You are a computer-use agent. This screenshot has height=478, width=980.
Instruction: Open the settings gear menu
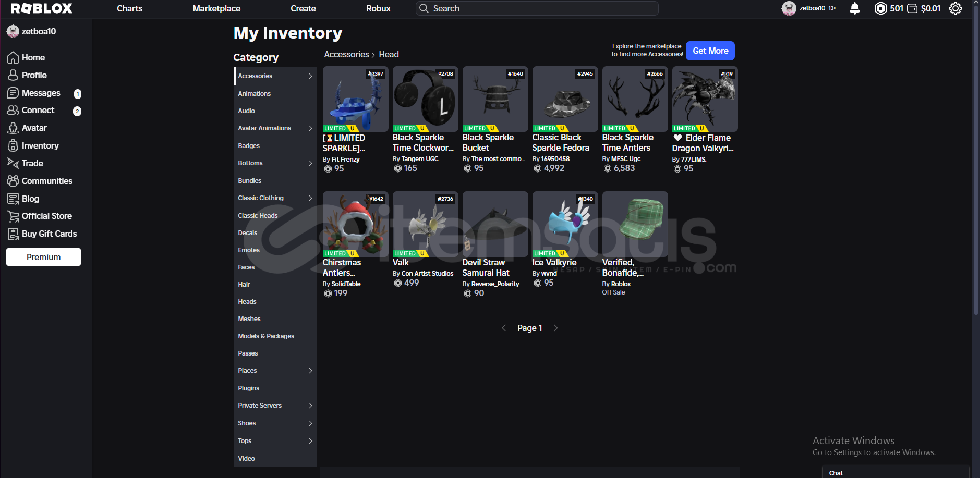click(955, 8)
